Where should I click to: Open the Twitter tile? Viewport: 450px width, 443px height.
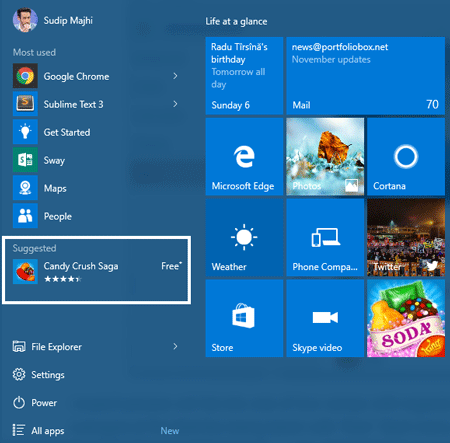(x=406, y=237)
